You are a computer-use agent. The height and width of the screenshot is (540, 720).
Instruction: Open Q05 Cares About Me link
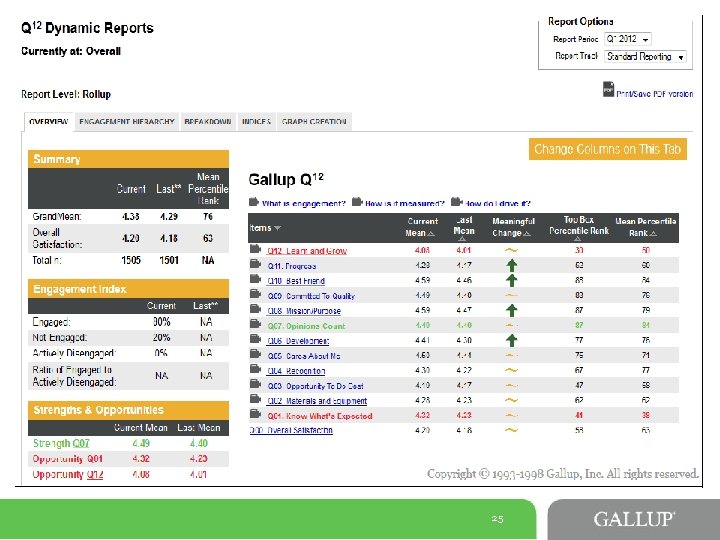click(304, 356)
